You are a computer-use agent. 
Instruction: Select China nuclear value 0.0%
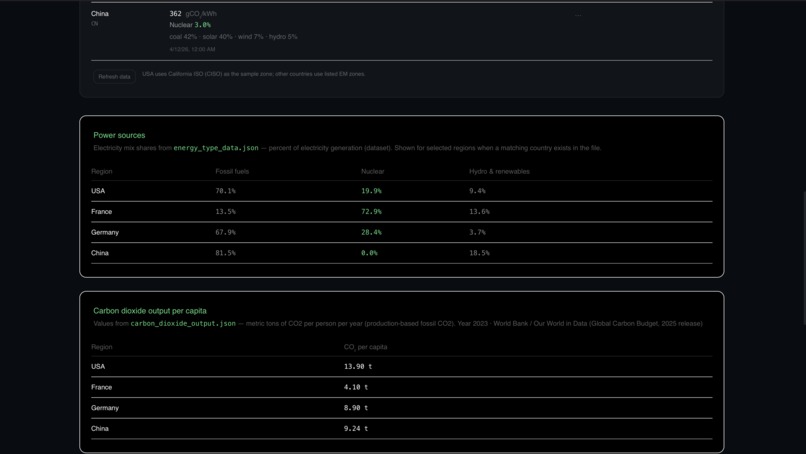point(369,253)
